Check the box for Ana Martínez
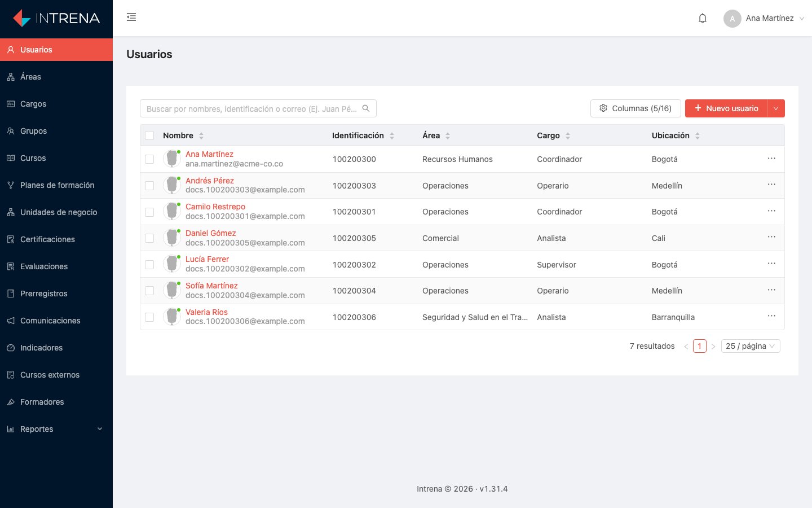Viewport: 812px width, 508px height. point(149,159)
